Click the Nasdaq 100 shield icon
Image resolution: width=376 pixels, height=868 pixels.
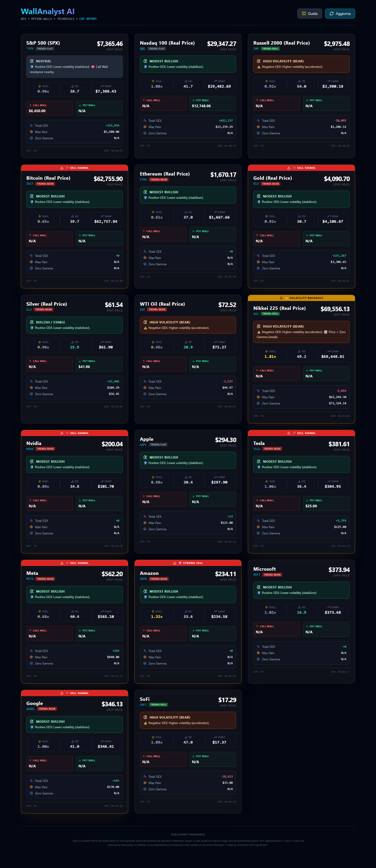(145, 67)
